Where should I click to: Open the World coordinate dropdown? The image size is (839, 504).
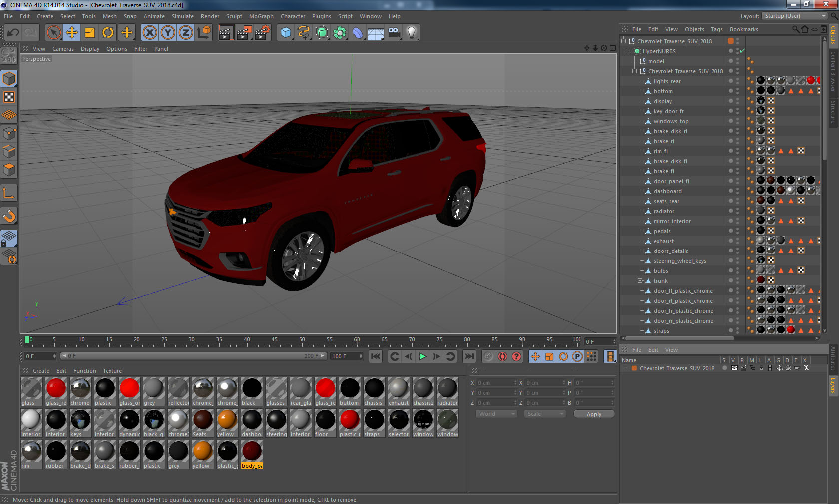point(495,414)
